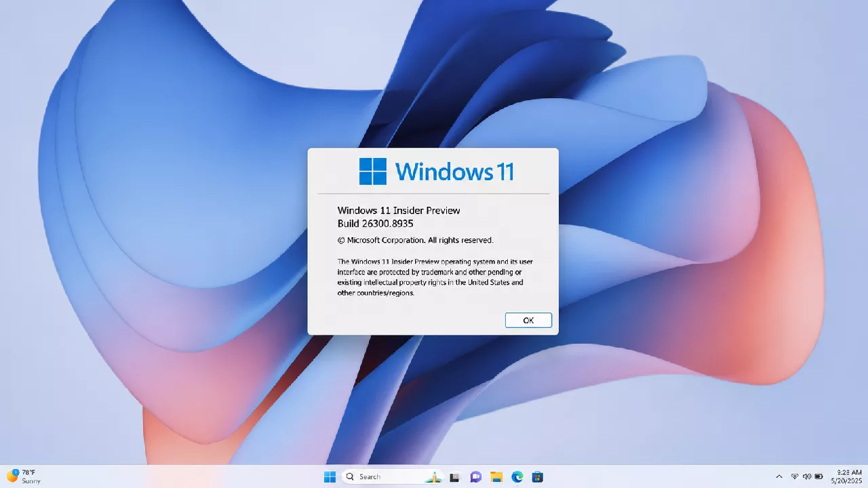Click the 'Build 26300.8935' text
868x488 pixels.
[376, 224]
